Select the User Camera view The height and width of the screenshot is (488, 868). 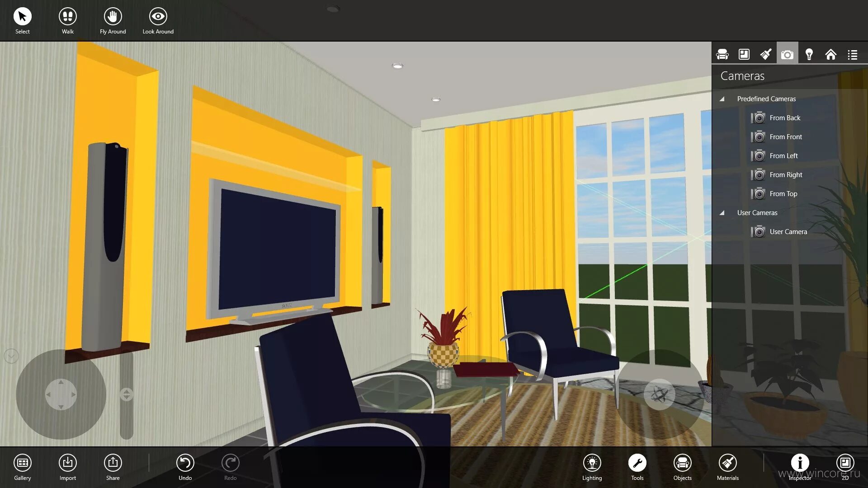pyautogui.click(x=788, y=231)
